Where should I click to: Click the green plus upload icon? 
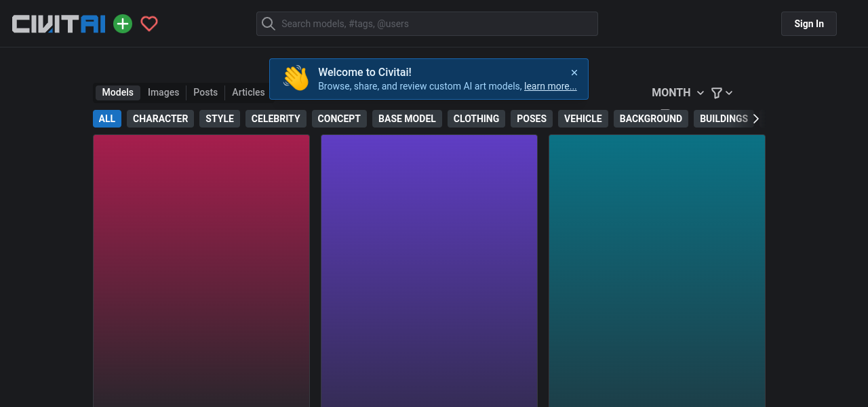click(x=123, y=24)
